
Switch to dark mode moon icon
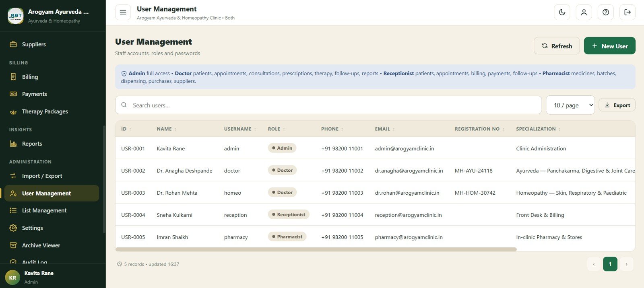point(562,12)
